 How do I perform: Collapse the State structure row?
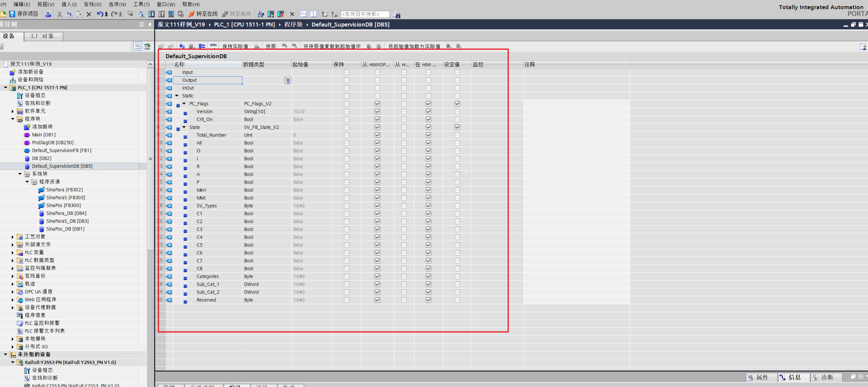click(184, 127)
